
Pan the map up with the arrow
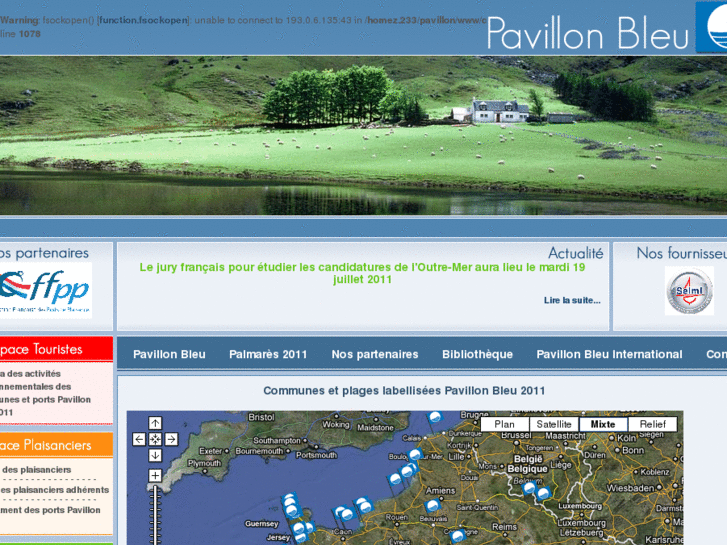pos(155,423)
